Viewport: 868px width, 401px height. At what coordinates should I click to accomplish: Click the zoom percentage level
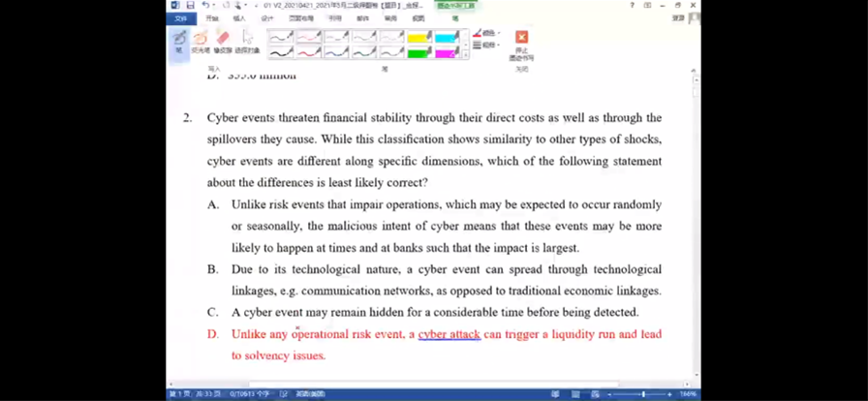[x=688, y=394]
